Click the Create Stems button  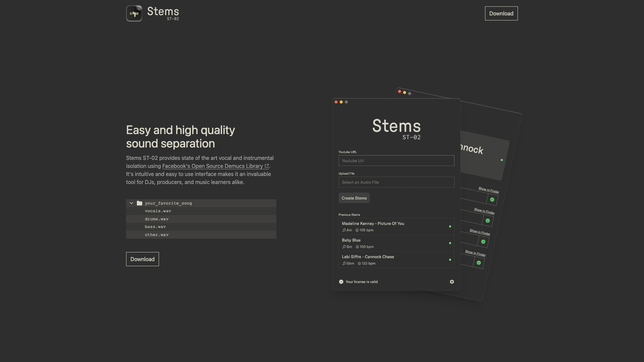click(x=354, y=198)
